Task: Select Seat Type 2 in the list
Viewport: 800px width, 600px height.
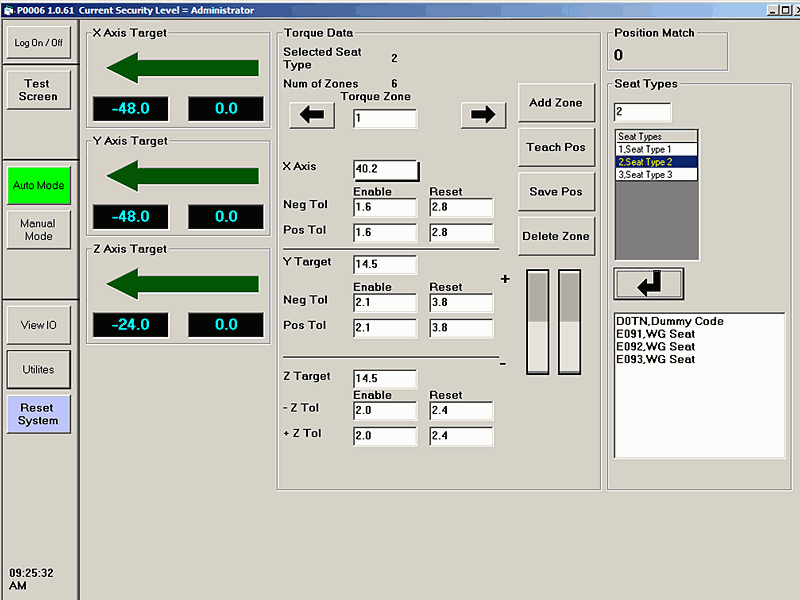Action: pyautogui.click(x=657, y=162)
